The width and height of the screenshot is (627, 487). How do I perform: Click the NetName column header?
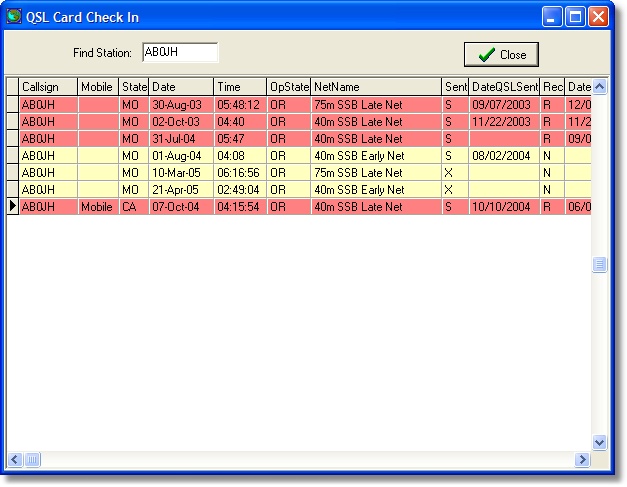pyautogui.click(x=375, y=87)
